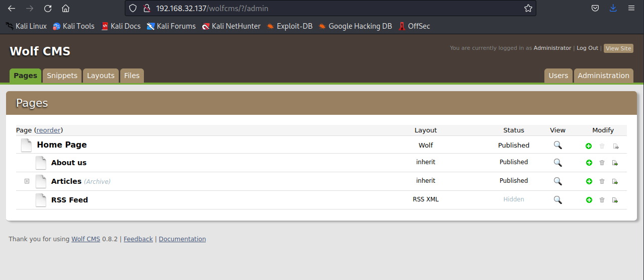Click the RSS XML layout cell
The image size is (644, 280).
(x=426, y=199)
